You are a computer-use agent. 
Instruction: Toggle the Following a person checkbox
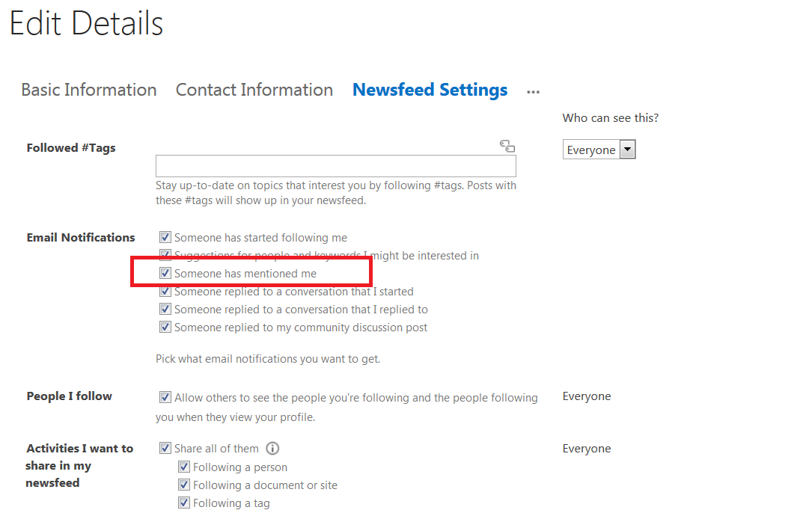(x=183, y=467)
